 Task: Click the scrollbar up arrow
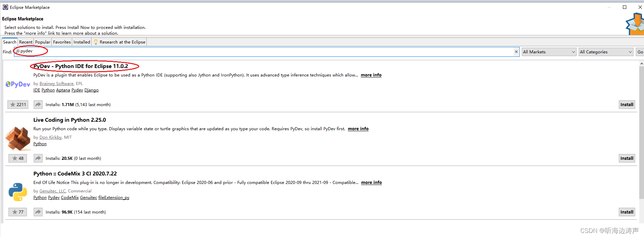pos(641,64)
